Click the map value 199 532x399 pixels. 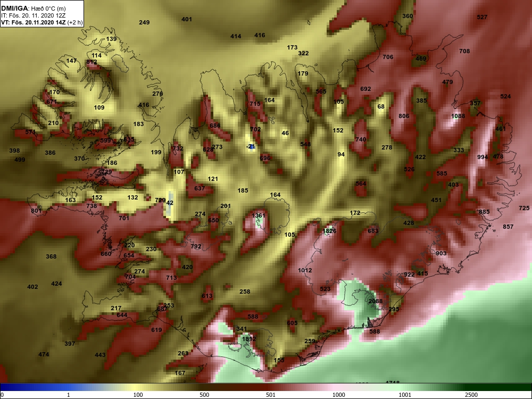click(156, 152)
